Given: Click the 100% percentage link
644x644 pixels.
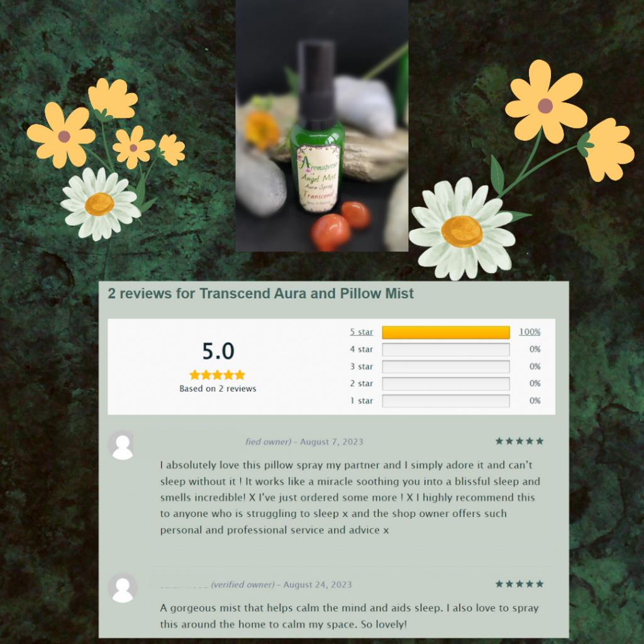Looking at the screenshot, I should click(x=530, y=332).
